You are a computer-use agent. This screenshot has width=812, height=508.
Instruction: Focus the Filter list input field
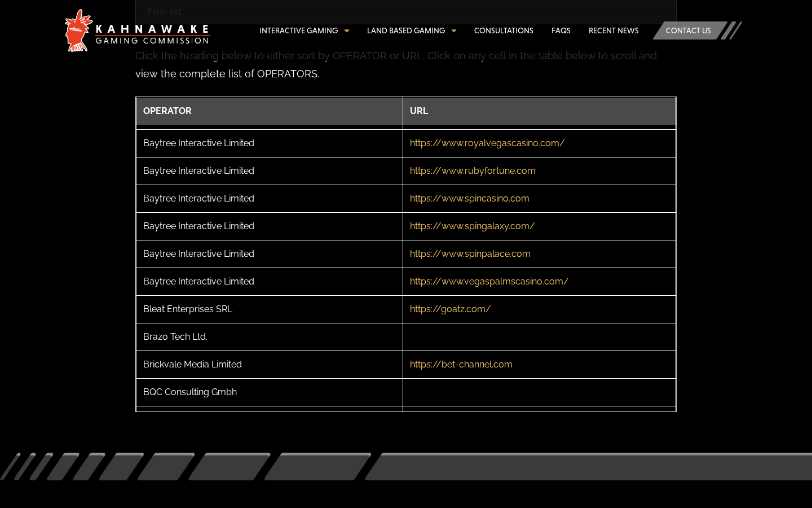click(406, 12)
